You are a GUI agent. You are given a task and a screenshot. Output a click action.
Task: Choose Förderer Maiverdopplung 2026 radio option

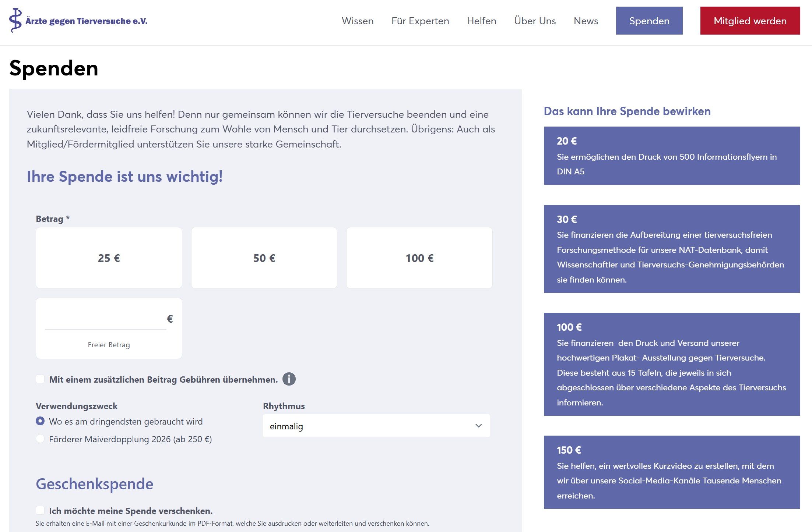pos(40,439)
